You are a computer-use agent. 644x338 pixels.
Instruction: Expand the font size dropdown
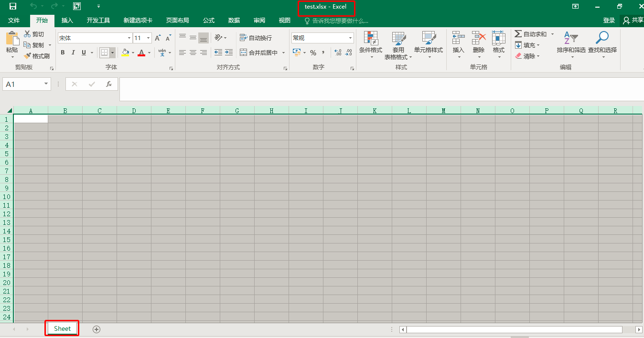pos(148,38)
